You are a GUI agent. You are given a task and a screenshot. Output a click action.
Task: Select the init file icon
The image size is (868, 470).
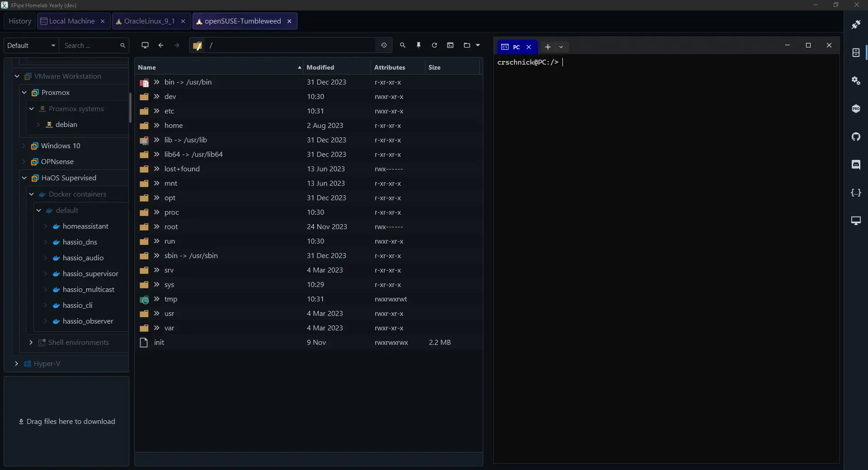click(144, 343)
